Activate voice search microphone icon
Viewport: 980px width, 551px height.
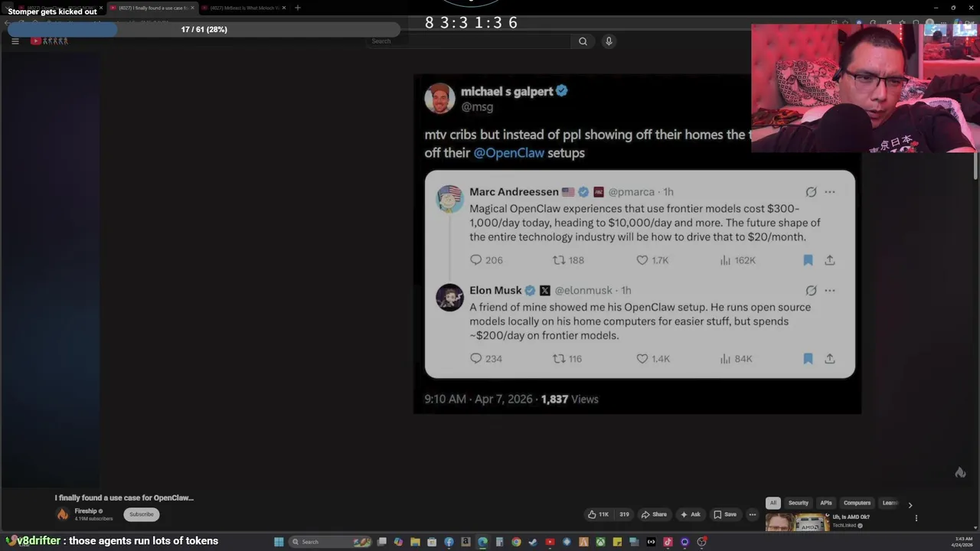click(x=609, y=41)
